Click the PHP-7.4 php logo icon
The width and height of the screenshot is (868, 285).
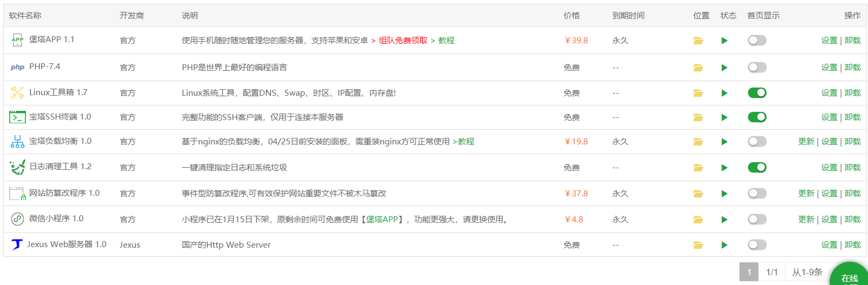17,67
